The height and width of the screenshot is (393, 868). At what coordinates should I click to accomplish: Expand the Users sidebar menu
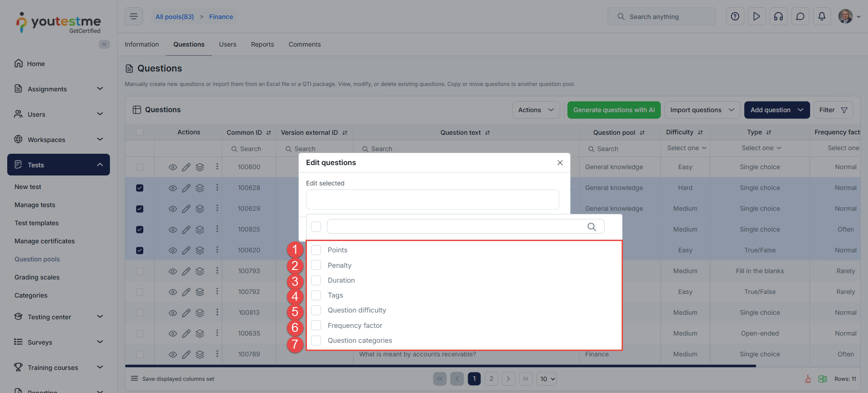pyautogui.click(x=59, y=114)
